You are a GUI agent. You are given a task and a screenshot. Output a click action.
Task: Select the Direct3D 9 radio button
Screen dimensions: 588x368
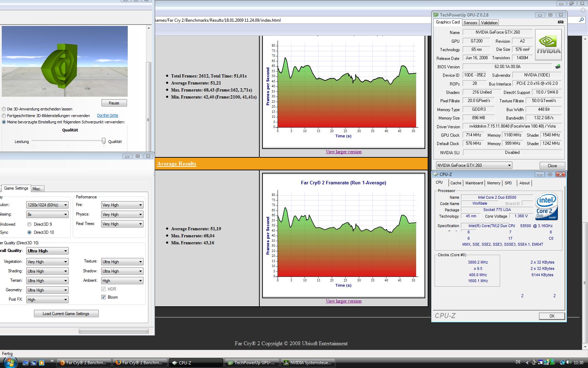(30, 224)
